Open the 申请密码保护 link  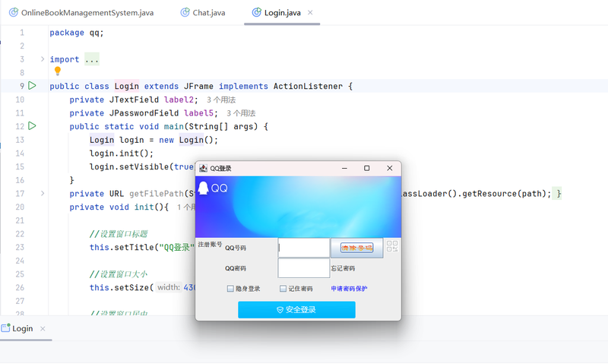pos(349,289)
